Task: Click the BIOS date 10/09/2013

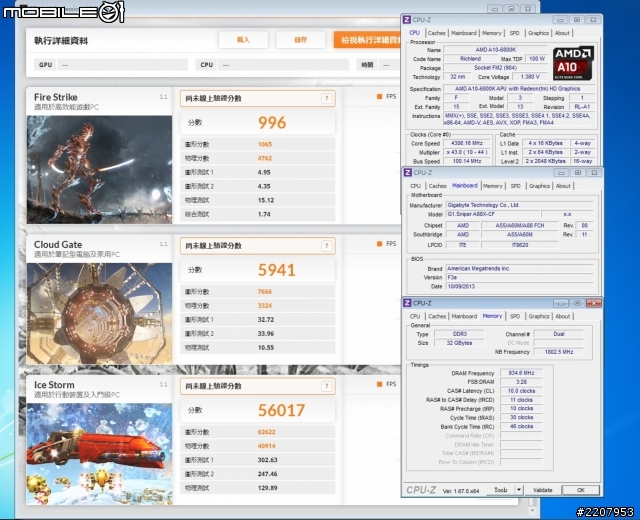Action: (x=519, y=287)
